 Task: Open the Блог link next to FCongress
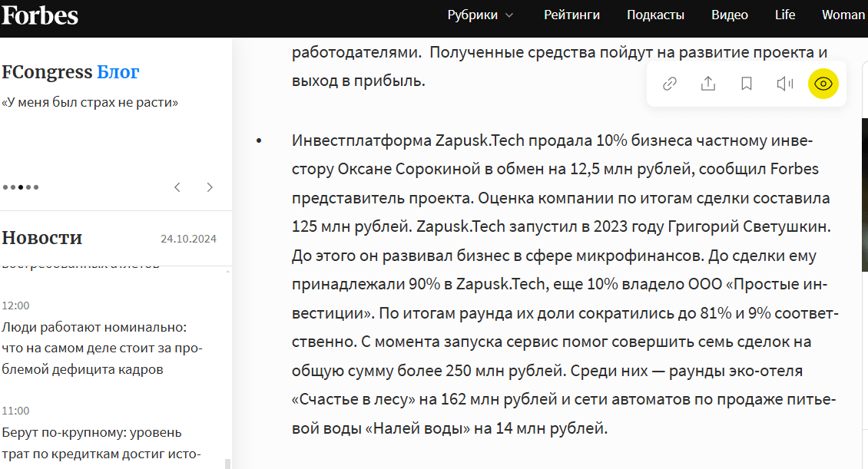118,72
